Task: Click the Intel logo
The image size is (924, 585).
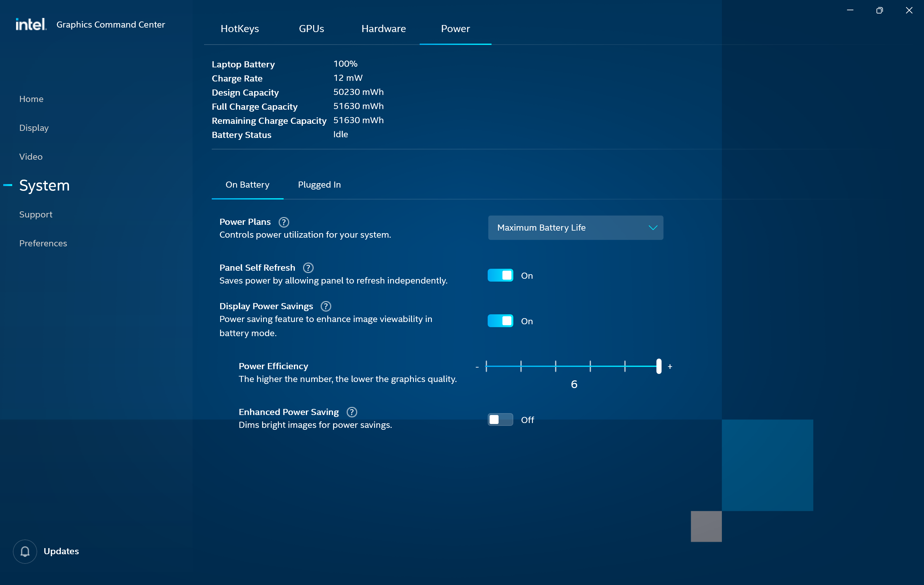Action: pyautogui.click(x=31, y=24)
